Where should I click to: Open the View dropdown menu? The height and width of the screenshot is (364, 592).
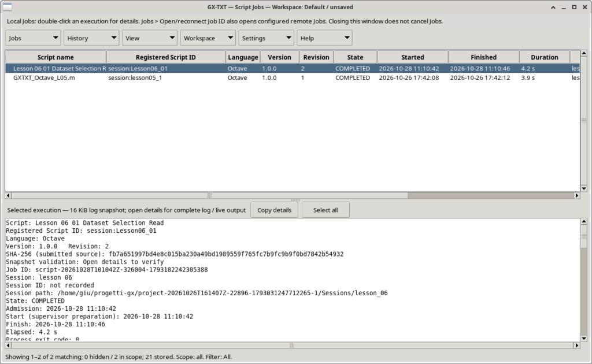click(150, 38)
